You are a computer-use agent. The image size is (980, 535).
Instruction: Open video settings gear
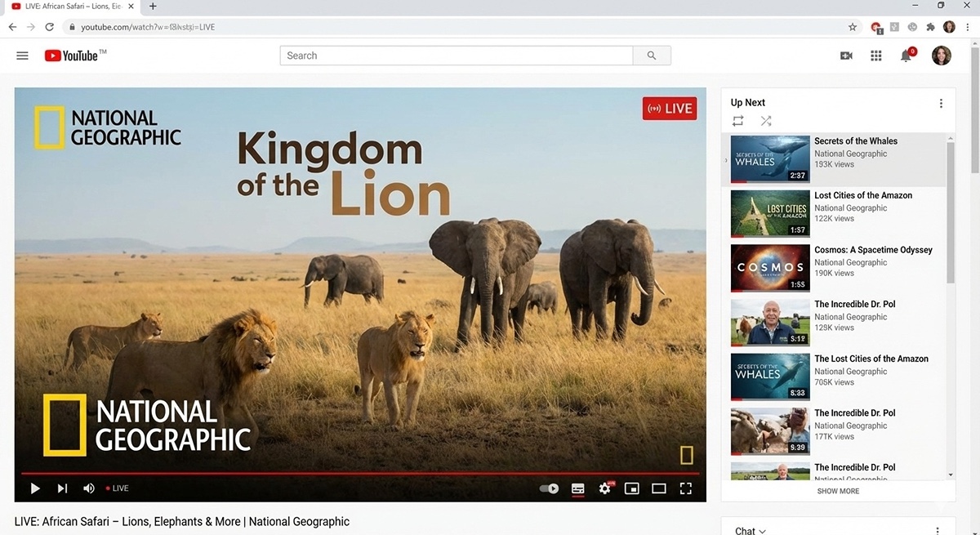[604, 488]
